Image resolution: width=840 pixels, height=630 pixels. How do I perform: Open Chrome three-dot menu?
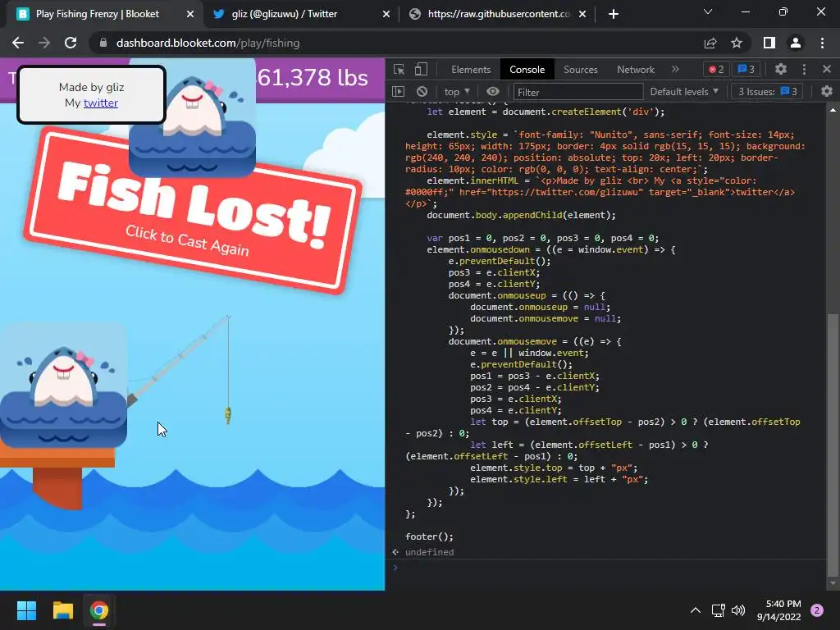(822, 43)
